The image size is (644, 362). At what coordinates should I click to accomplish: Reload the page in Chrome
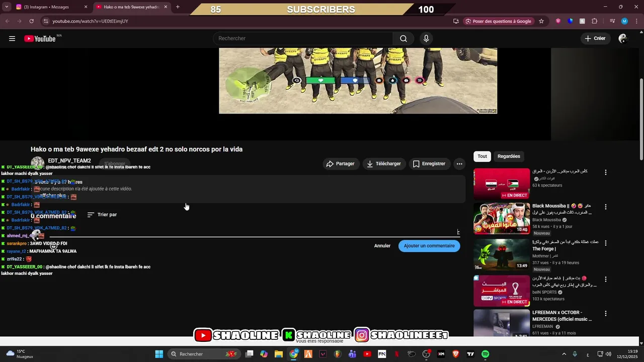[32, 21]
